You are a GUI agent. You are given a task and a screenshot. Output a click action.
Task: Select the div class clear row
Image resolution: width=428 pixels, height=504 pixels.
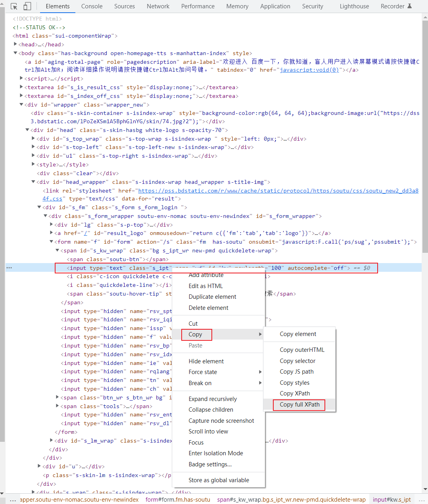tap(78, 173)
